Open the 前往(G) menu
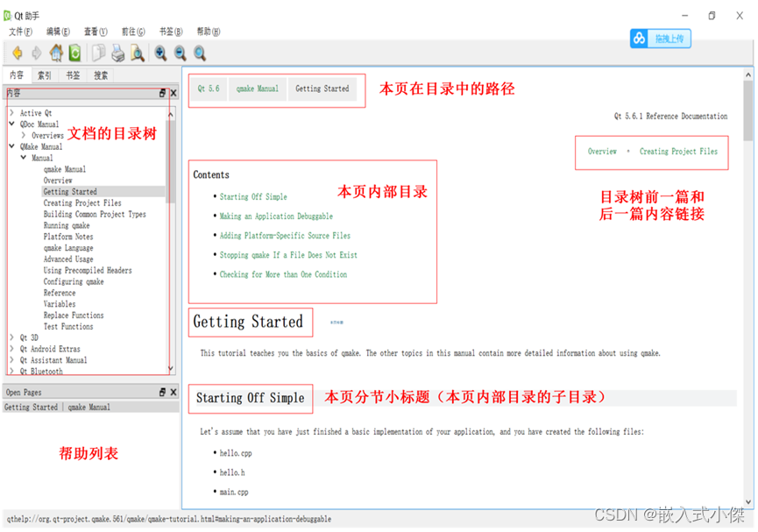The width and height of the screenshot is (758, 532). coord(133,32)
